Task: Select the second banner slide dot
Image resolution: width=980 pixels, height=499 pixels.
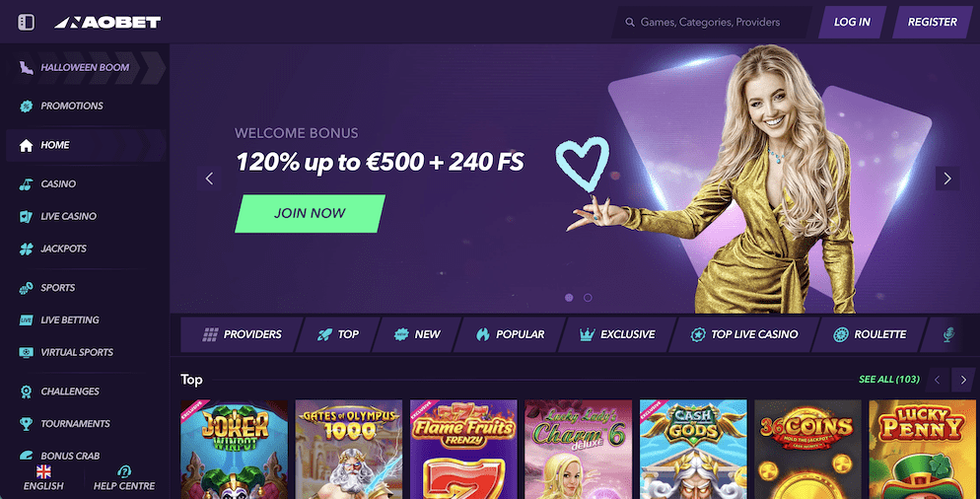Action: click(x=588, y=298)
